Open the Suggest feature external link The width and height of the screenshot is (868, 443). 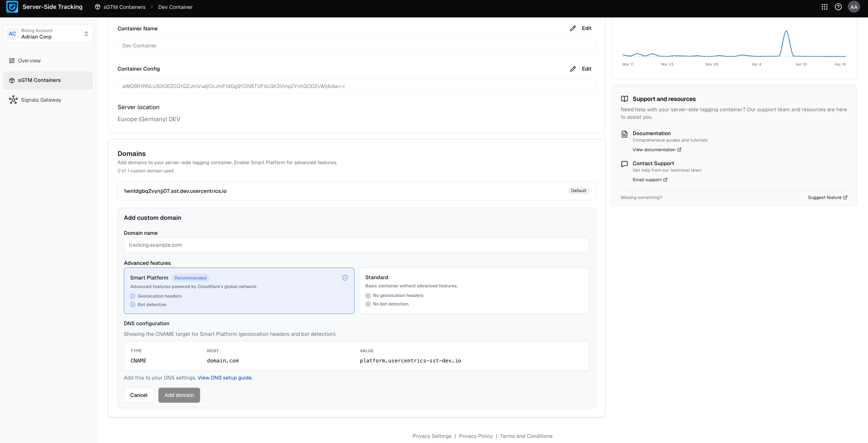pyautogui.click(x=827, y=198)
